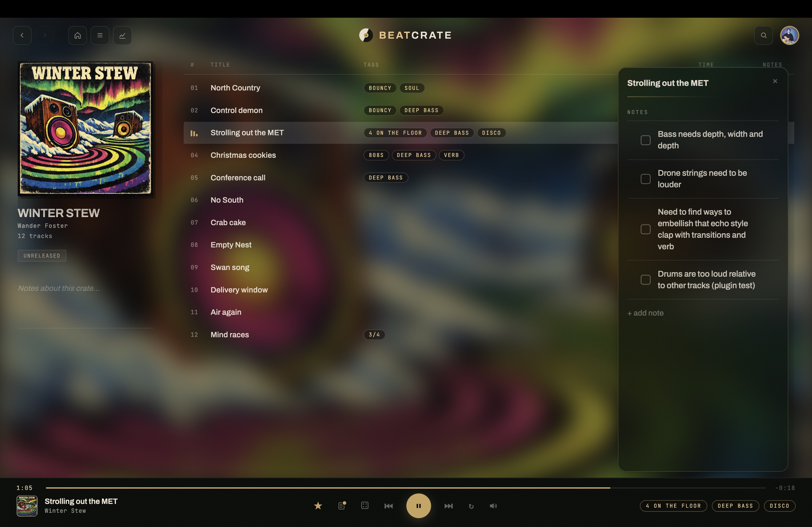The image size is (812, 527).
Task: Skip to previous track
Action: click(388, 506)
